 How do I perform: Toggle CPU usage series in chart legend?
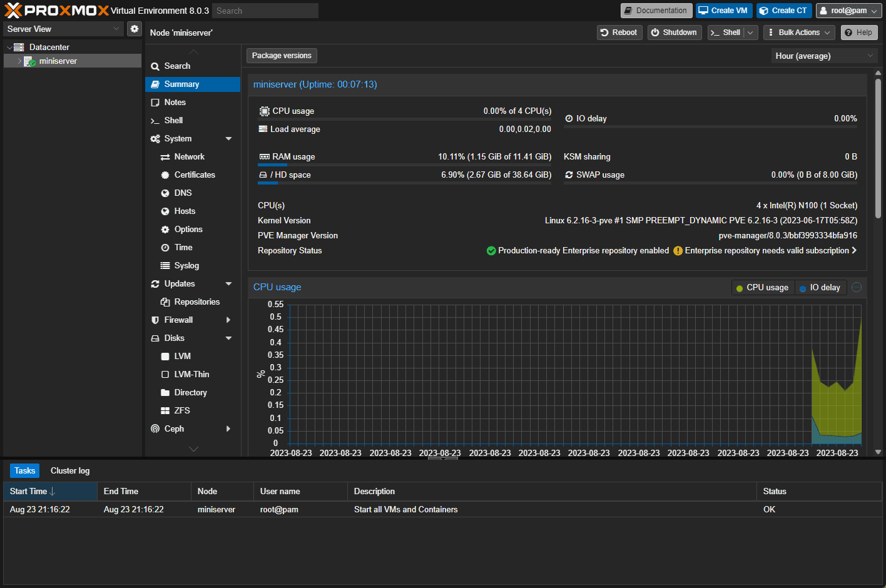(762, 288)
